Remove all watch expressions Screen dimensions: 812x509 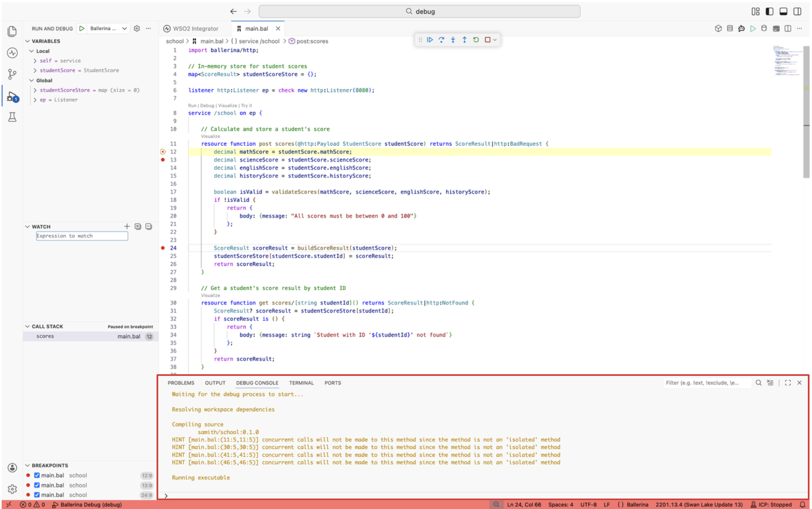(138, 226)
